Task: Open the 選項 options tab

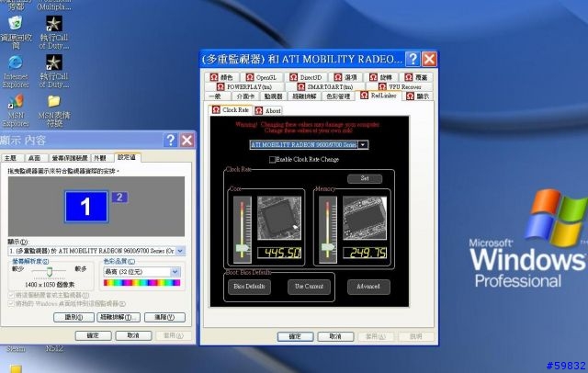Action: tap(345, 77)
